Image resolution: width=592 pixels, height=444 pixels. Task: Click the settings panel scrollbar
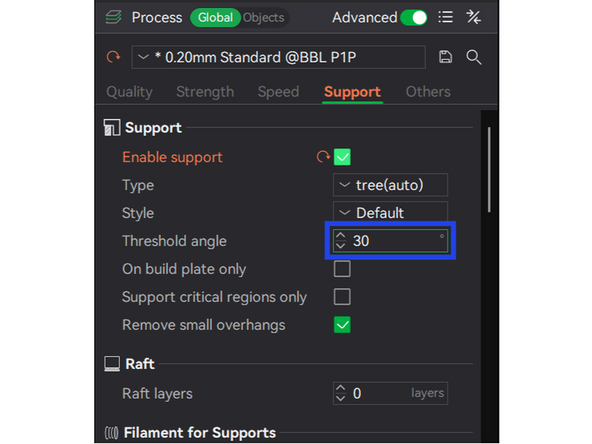click(x=489, y=170)
